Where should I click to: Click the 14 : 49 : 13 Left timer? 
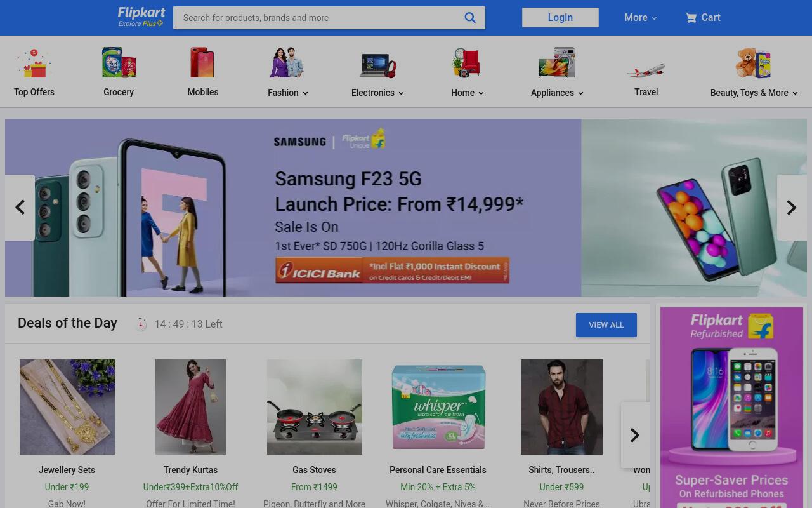coord(188,324)
